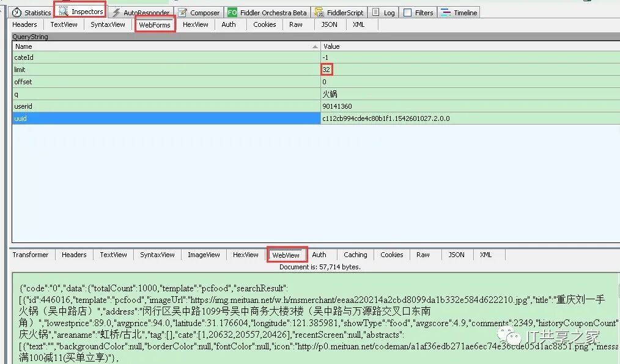
Task: Open response Cookies tab
Action: point(392,255)
